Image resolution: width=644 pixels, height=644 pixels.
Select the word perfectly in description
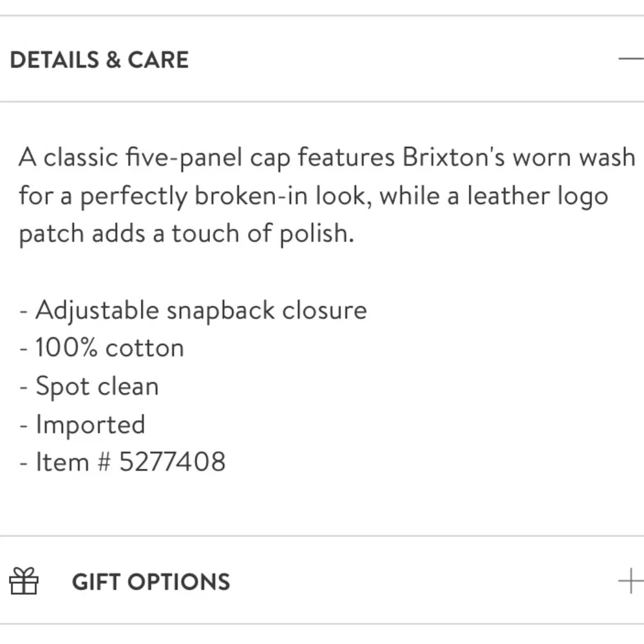(133, 196)
